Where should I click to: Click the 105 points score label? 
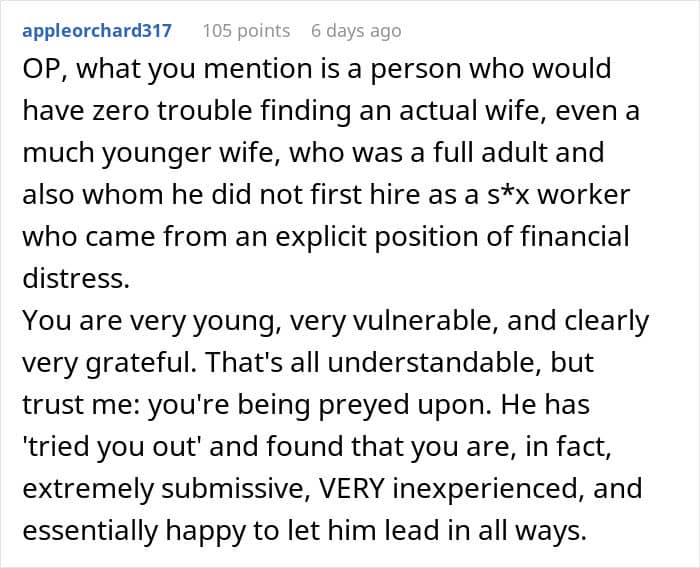(246, 31)
